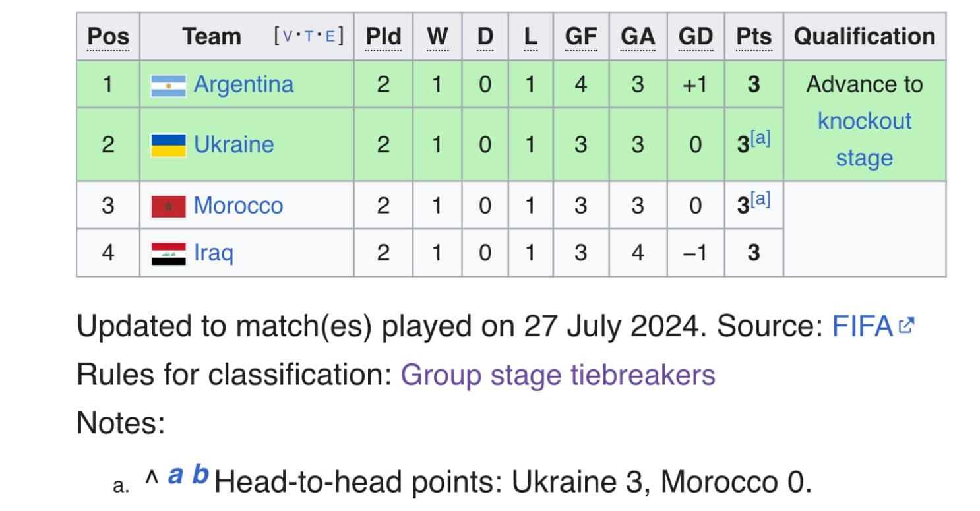
Task: Click the Pts column header abbreviation
Action: point(753,37)
